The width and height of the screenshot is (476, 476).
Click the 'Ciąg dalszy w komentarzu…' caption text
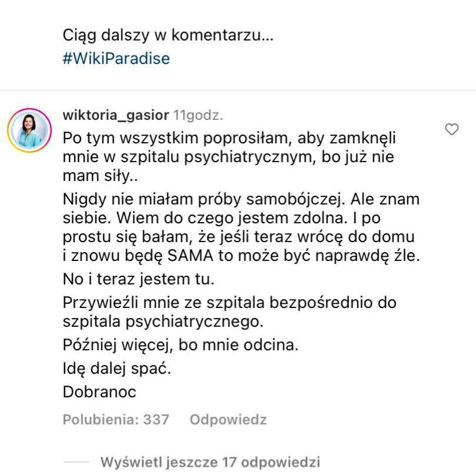(168, 35)
